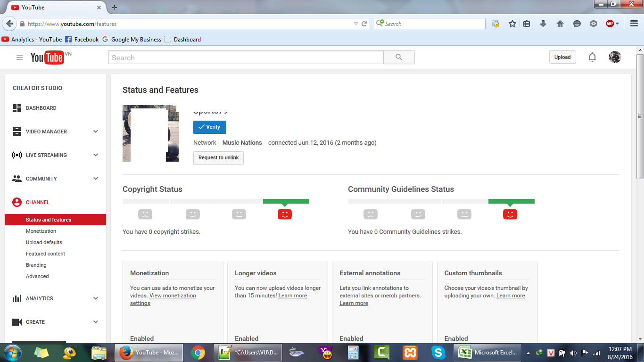Screen dimensions: 644x362
Task: Show hidden system tray icons
Action: click(528, 353)
